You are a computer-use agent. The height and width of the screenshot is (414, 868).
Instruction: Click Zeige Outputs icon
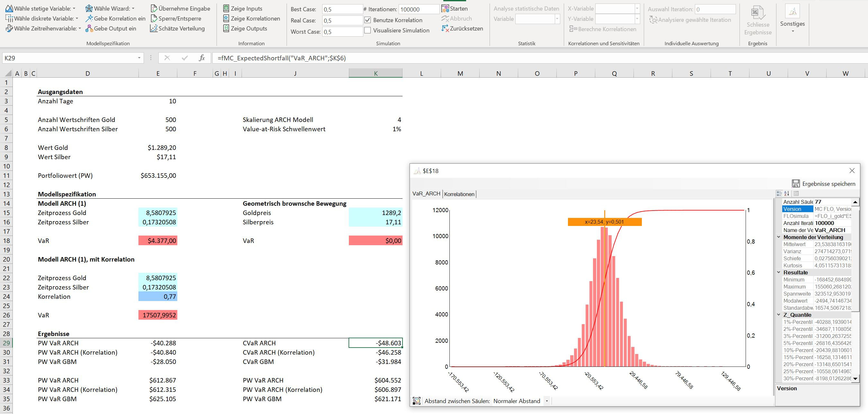[226, 29]
